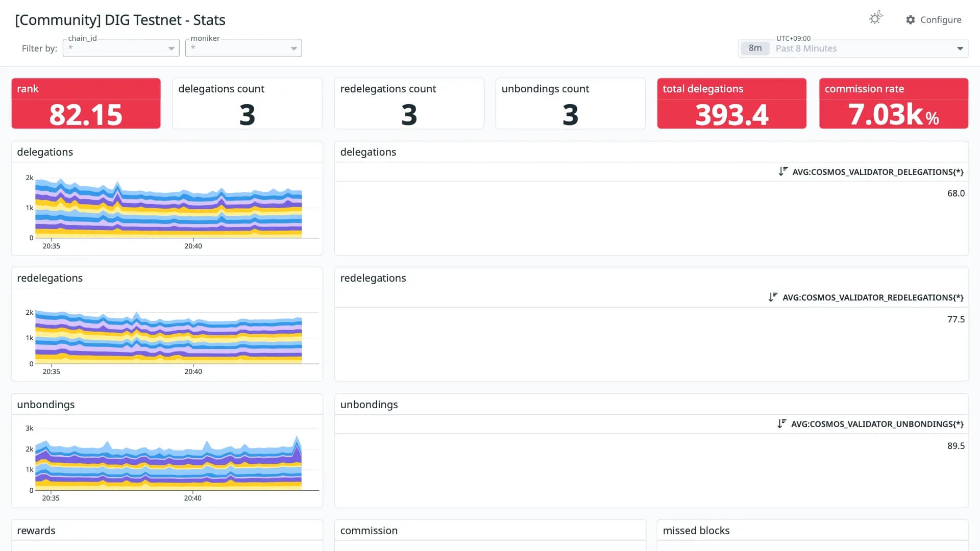This screenshot has width=980, height=551.
Task: Select the unbondings count value 3
Action: click(570, 114)
